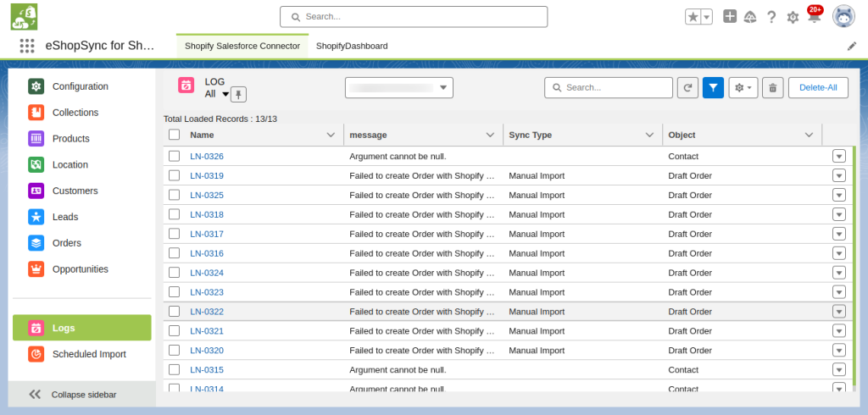This screenshot has width=868, height=415.
Task: Check the LN-0322 row checkbox
Action: click(x=175, y=311)
